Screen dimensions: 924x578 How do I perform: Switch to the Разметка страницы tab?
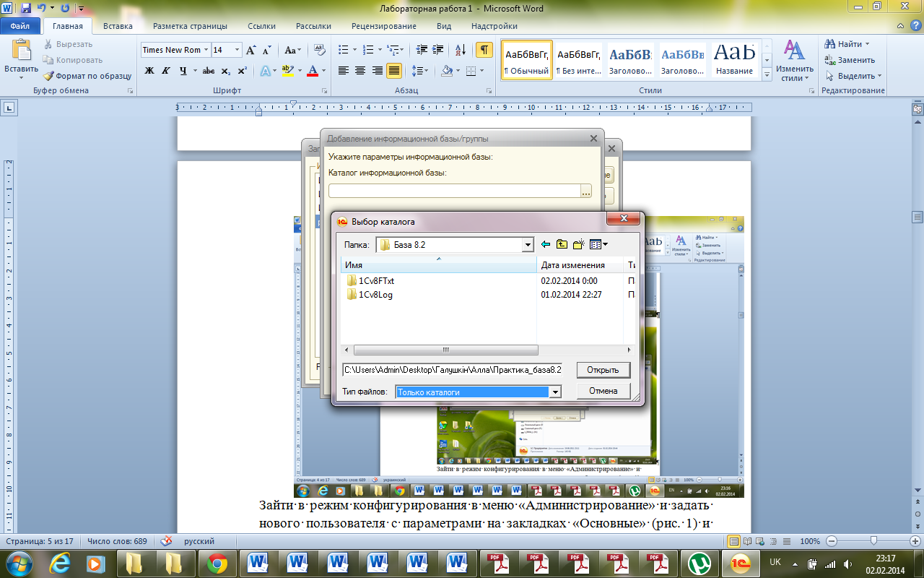(x=190, y=26)
